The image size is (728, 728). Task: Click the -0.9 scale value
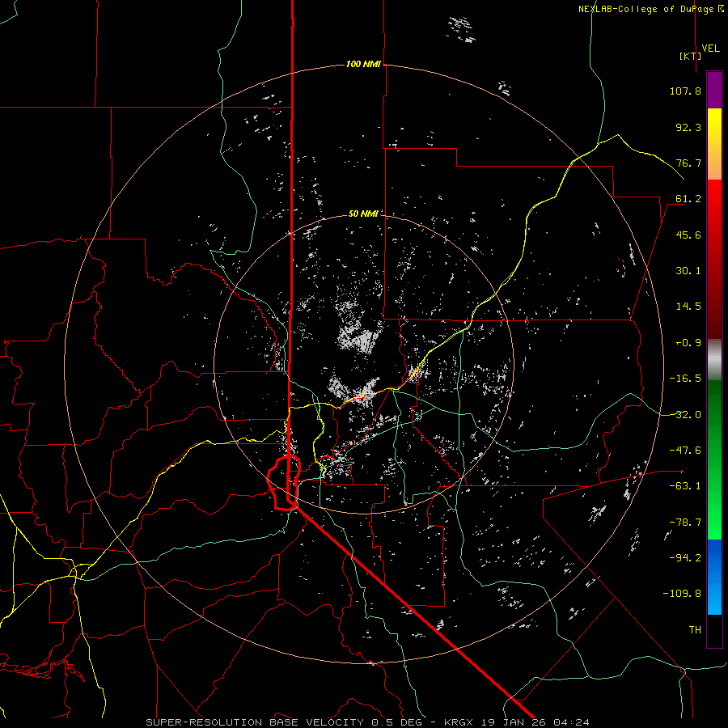click(688, 343)
